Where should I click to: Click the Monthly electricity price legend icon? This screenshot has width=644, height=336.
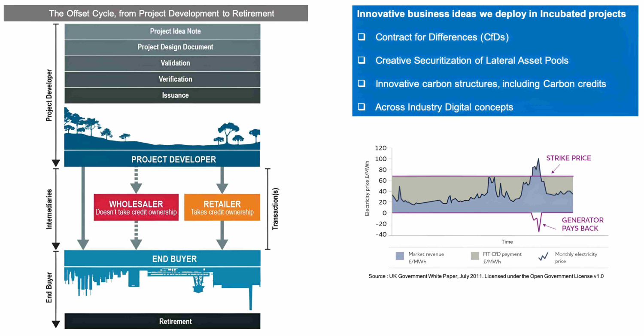tap(544, 257)
